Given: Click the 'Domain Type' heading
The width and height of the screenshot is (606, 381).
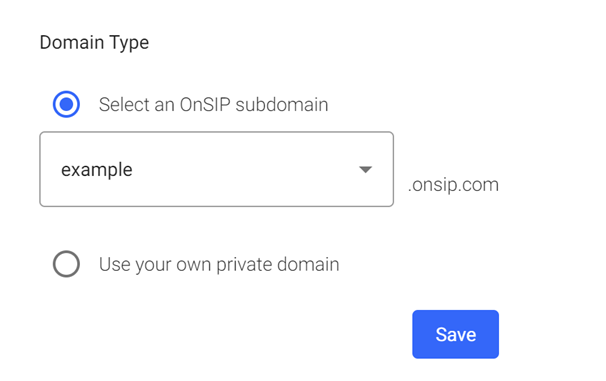Looking at the screenshot, I should tap(94, 43).
